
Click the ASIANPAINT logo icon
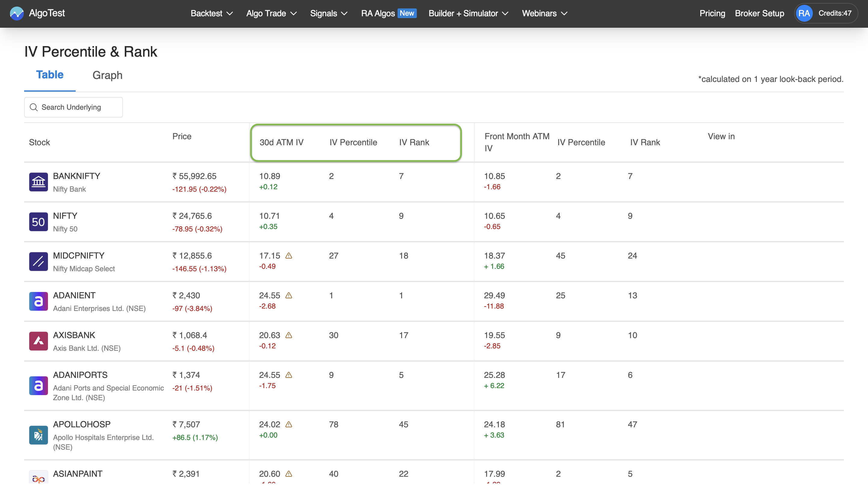(x=38, y=477)
